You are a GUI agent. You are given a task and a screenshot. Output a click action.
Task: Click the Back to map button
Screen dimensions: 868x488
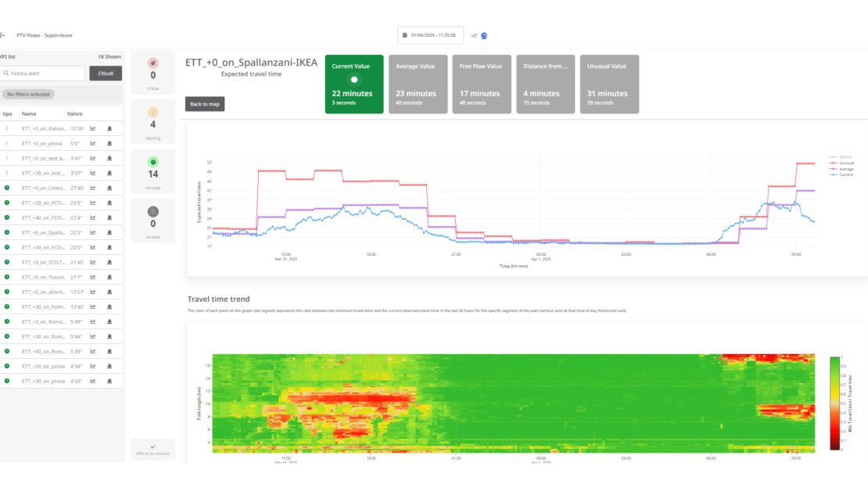point(205,104)
